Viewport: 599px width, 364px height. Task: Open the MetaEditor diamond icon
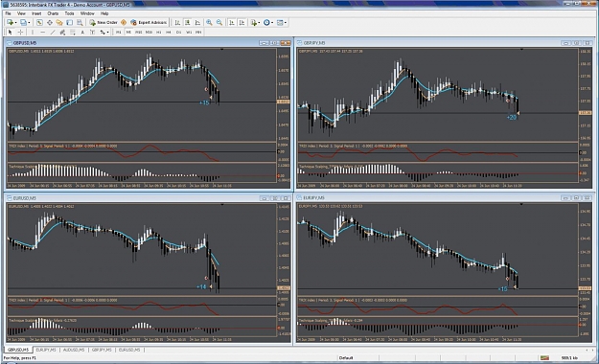pos(124,23)
